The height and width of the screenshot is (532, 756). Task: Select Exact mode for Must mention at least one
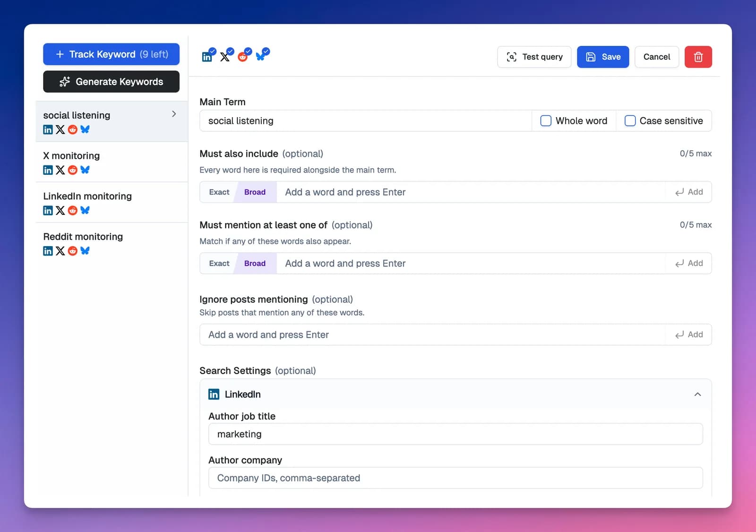(x=219, y=264)
